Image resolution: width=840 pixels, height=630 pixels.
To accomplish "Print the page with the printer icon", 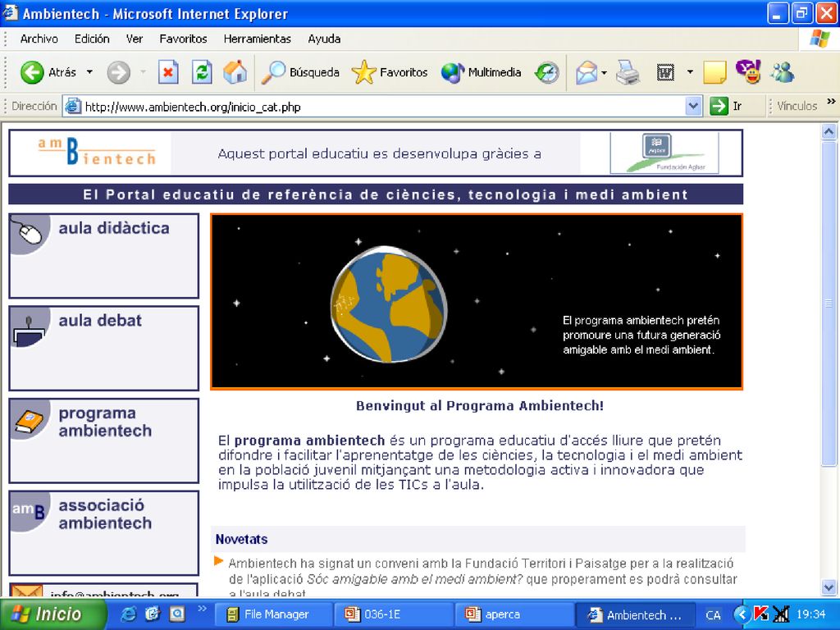I will click(x=628, y=72).
